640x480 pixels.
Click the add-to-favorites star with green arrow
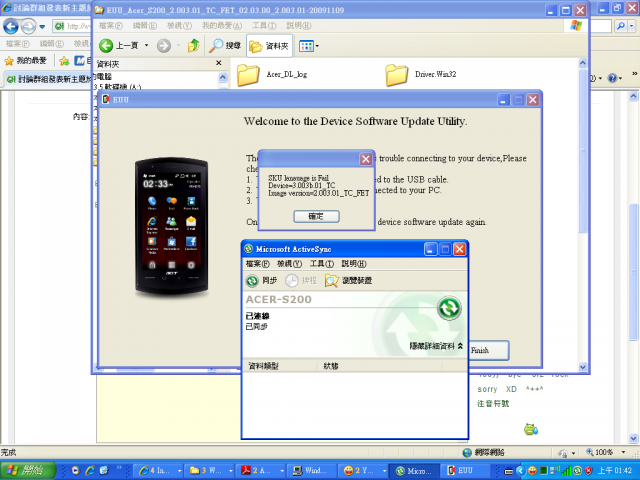click(64, 61)
